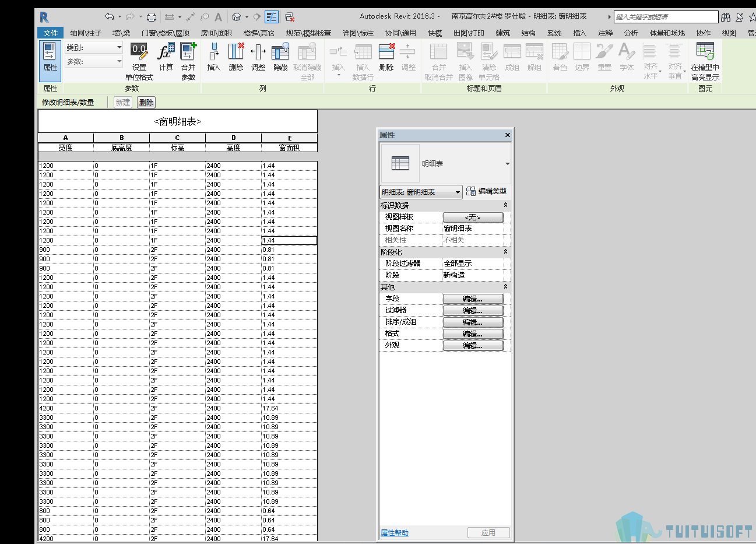The height and width of the screenshot is (544, 756).
Task: Click 编辑 button for 过滤器 filter
Action: 473,310
